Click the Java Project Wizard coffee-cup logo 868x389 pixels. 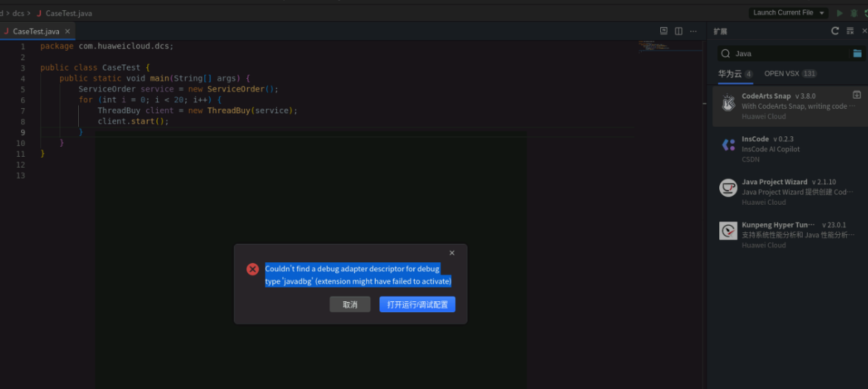728,188
